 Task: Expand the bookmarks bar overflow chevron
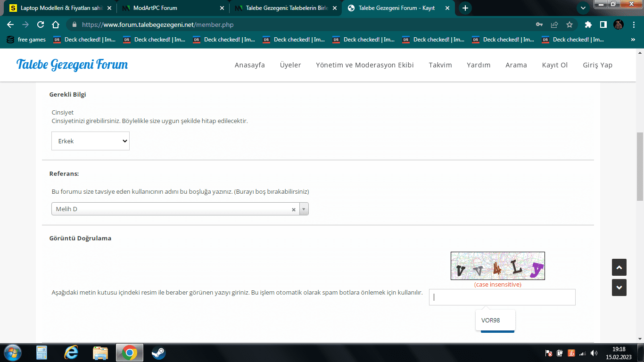click(x=633, y=40)
